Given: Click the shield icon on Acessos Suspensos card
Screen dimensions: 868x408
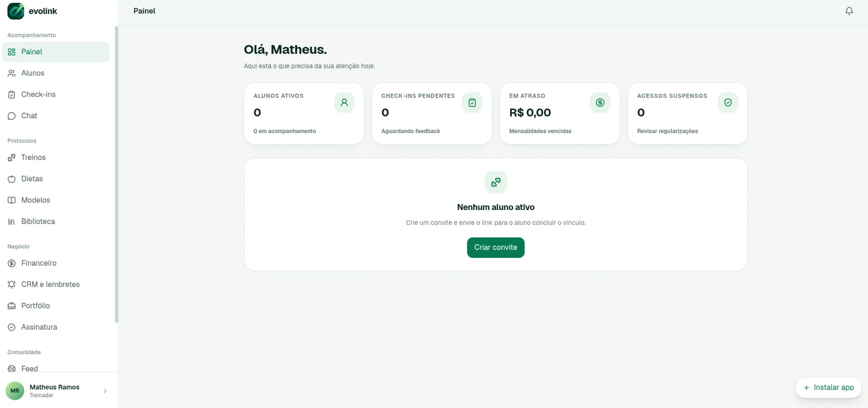Looking at the screenshot, I should tap(728, 103).
